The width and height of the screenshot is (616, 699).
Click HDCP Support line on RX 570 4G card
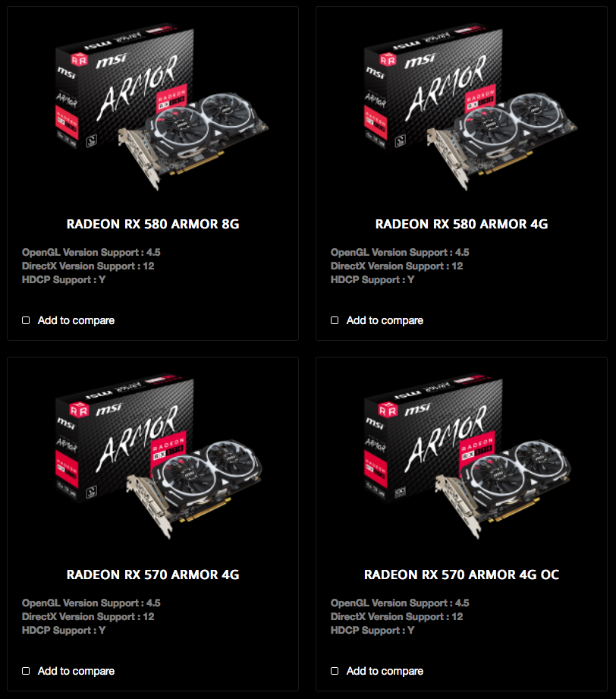(64, 631)
